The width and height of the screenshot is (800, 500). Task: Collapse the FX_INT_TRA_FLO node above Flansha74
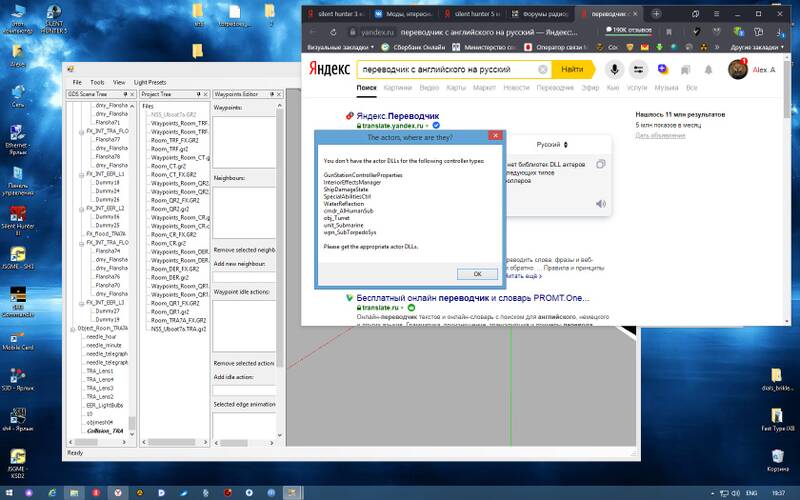pos(81,243)
